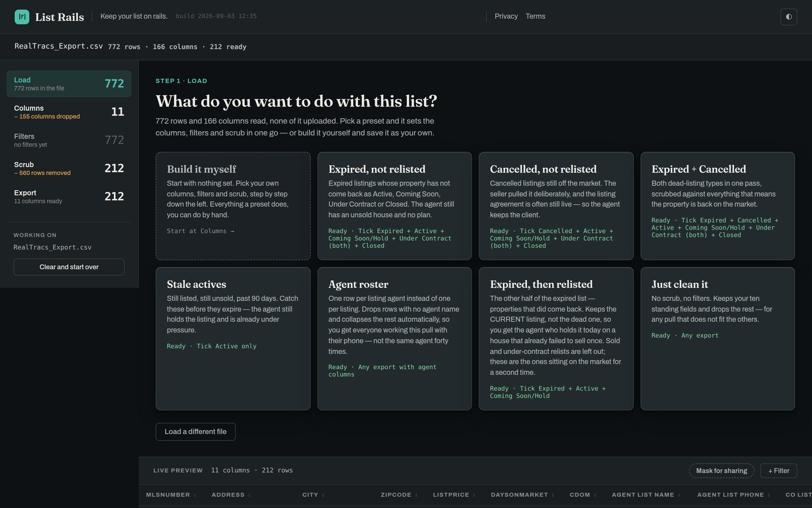
Task: Pick the Expired + Cancelled preset
Action: click(x=718, y=206)
